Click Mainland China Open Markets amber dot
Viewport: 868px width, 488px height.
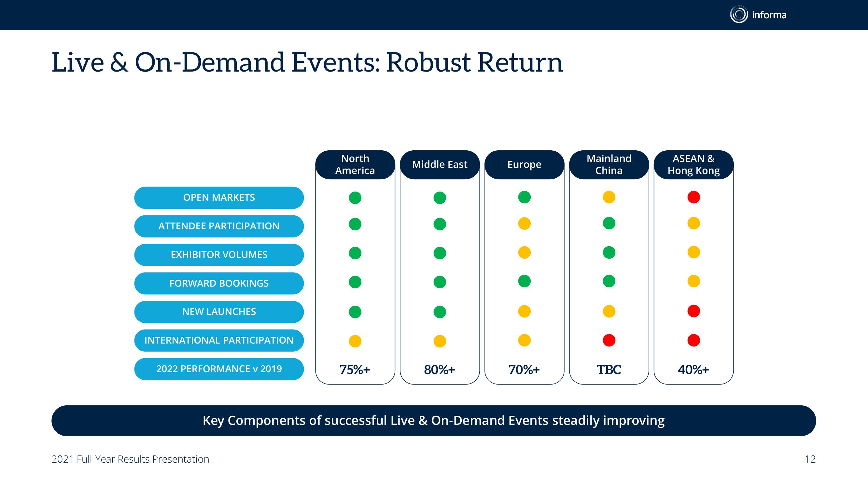point(609,197)
